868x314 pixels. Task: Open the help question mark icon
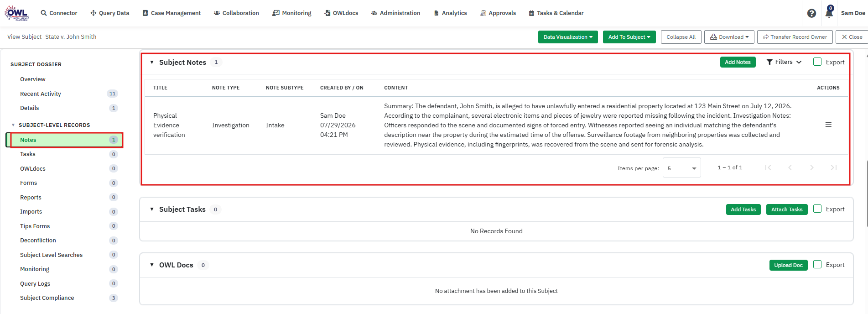[x=811, y=13]
